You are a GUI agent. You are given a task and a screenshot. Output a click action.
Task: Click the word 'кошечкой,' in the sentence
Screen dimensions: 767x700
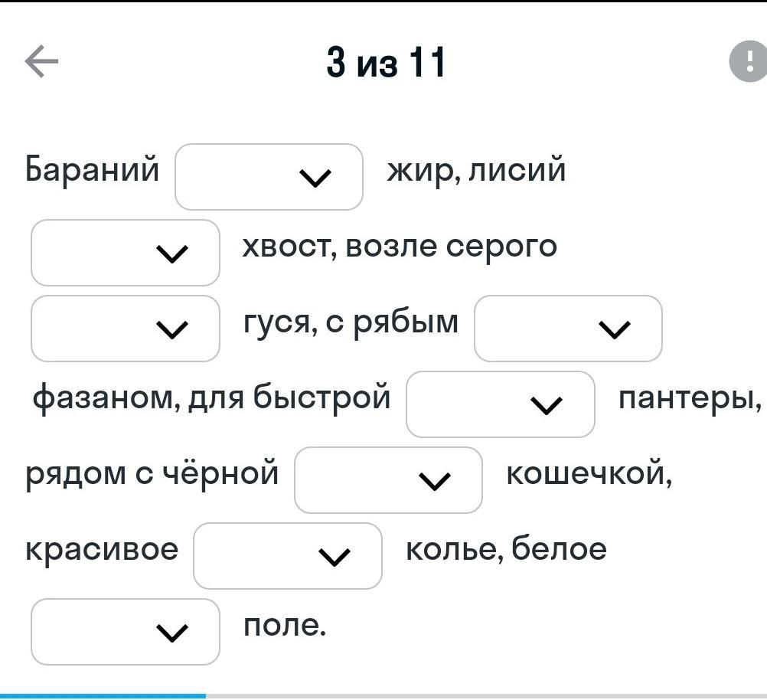[589, 473]
